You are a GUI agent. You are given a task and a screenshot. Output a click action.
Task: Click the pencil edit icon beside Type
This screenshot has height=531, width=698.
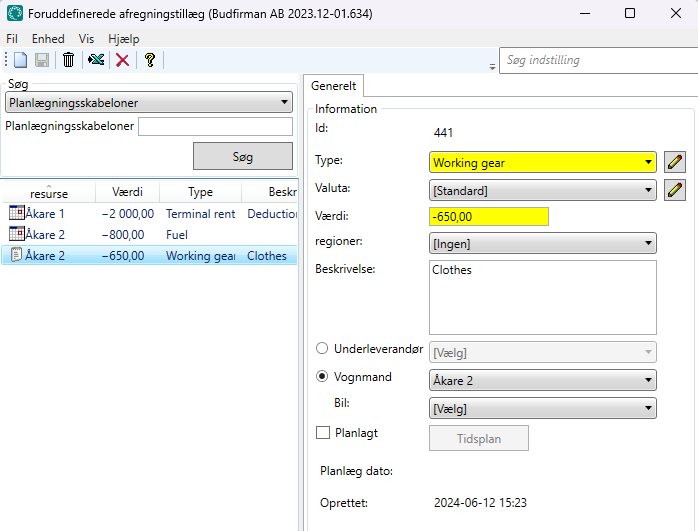click(x=675, y=162)
